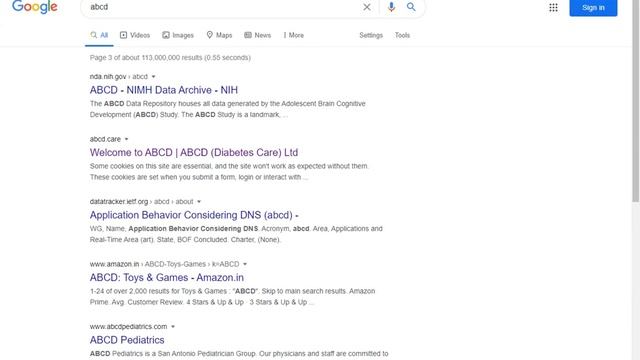Image resolution: width=640 pixels, height=360 pixels.
Task: Expand dropdown arrow next to nda.nih.gov
Action: pyautogui.click(x=153, y=77)
